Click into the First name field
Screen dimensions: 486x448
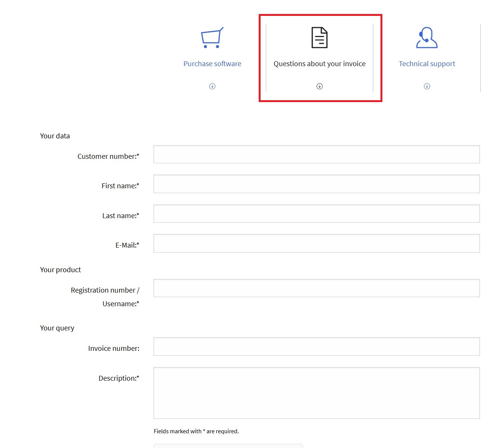316,184
